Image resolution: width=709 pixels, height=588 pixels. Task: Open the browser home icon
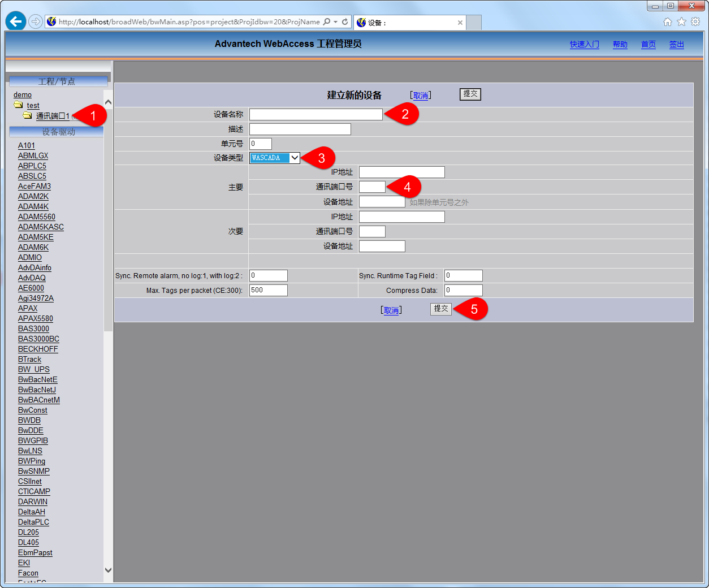[x=667, y=22]
